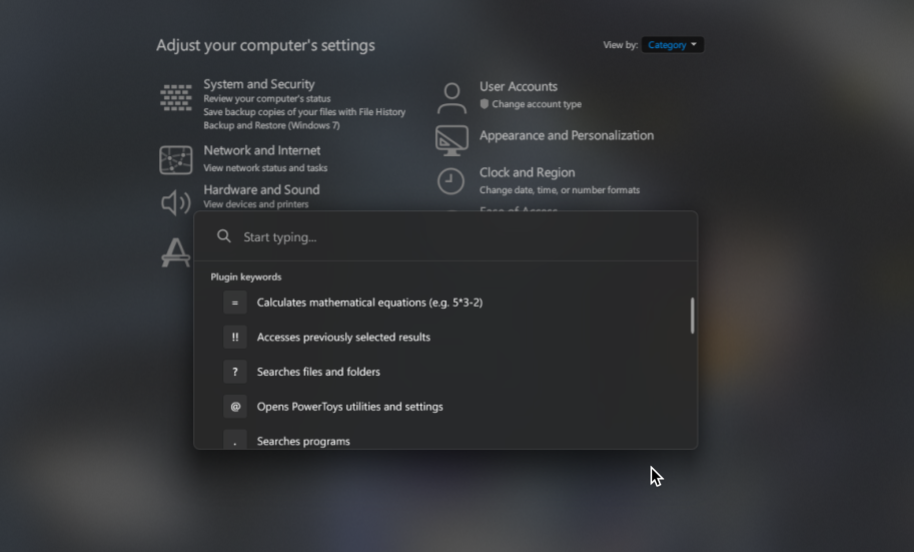Click the Appearance and Personalization monitor icon
Viewport: 914px width, 552px height.
[x=452, y=140]
